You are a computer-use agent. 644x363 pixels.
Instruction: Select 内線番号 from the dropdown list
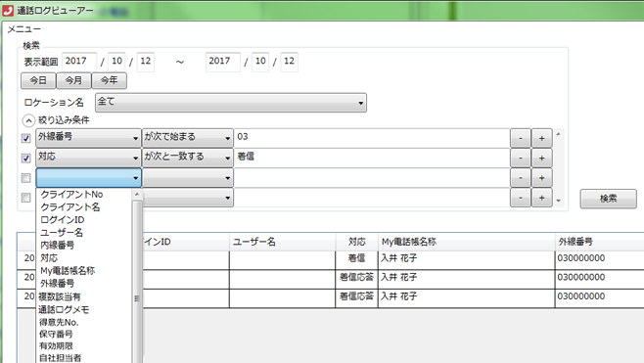pyautogui.click(x=57, y=246)
